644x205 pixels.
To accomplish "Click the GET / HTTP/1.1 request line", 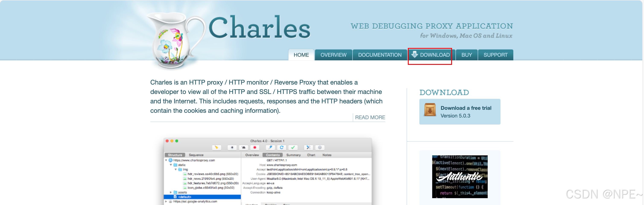I will 277,160.
